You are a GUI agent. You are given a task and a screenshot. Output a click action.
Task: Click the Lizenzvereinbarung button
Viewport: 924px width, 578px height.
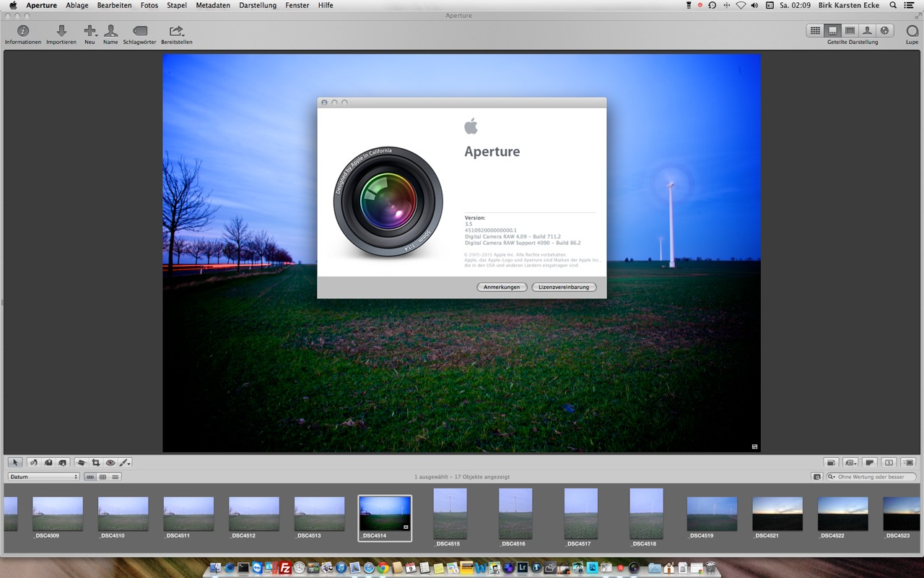(564, 287)
